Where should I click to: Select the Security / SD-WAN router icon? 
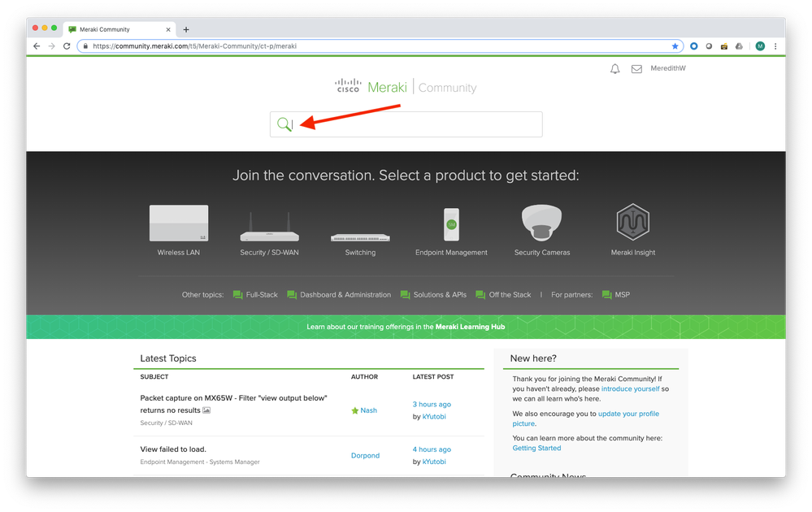coord(269,226)
